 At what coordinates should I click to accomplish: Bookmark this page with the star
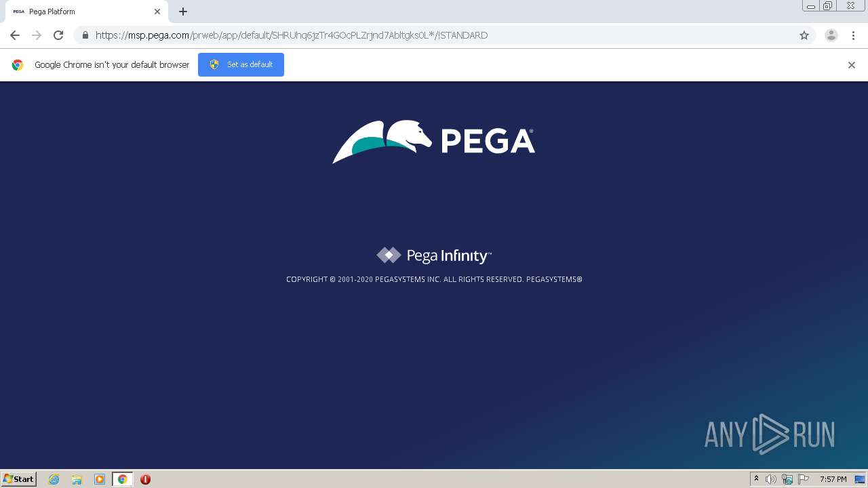click(804, 35)
